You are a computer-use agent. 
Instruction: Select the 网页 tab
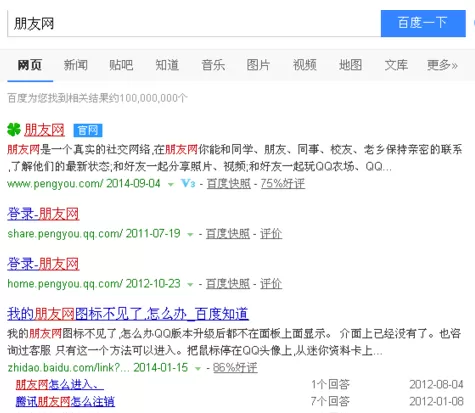30,65
